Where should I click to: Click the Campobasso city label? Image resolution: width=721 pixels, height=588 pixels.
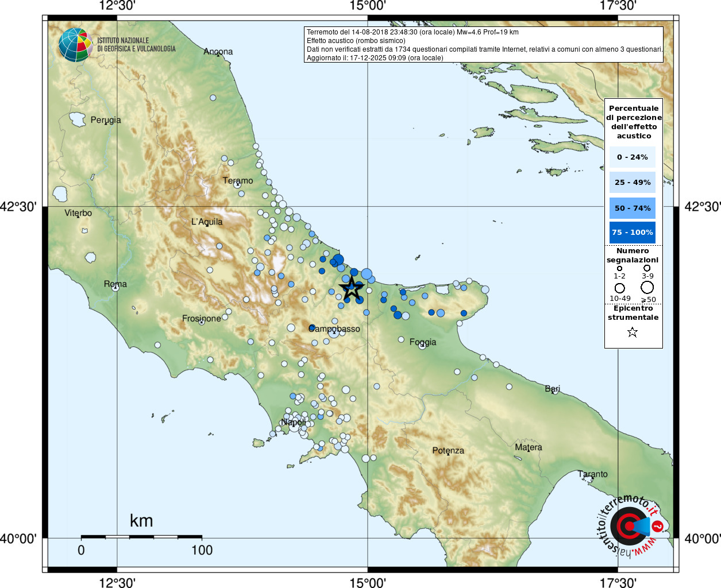335,329
